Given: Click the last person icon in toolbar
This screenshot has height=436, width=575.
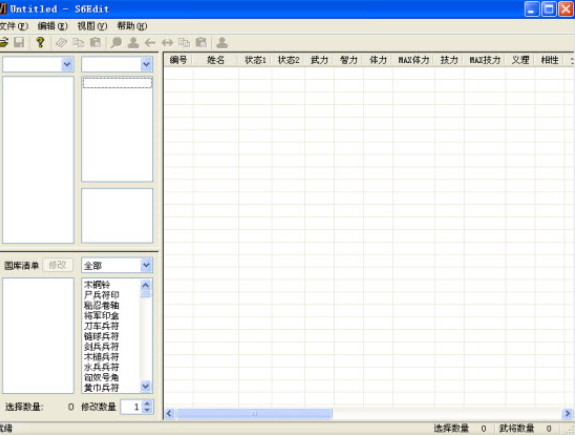Looking at the screenshot, I should coord(222,43).
